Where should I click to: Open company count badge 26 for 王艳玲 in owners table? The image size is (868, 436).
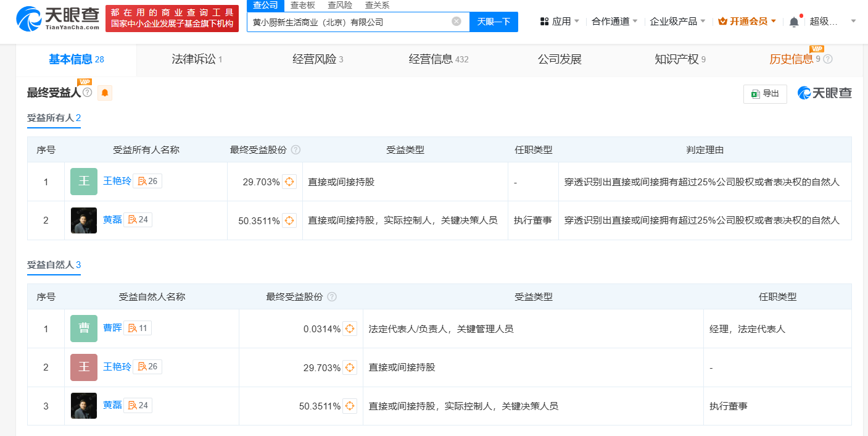coord(147,181)
